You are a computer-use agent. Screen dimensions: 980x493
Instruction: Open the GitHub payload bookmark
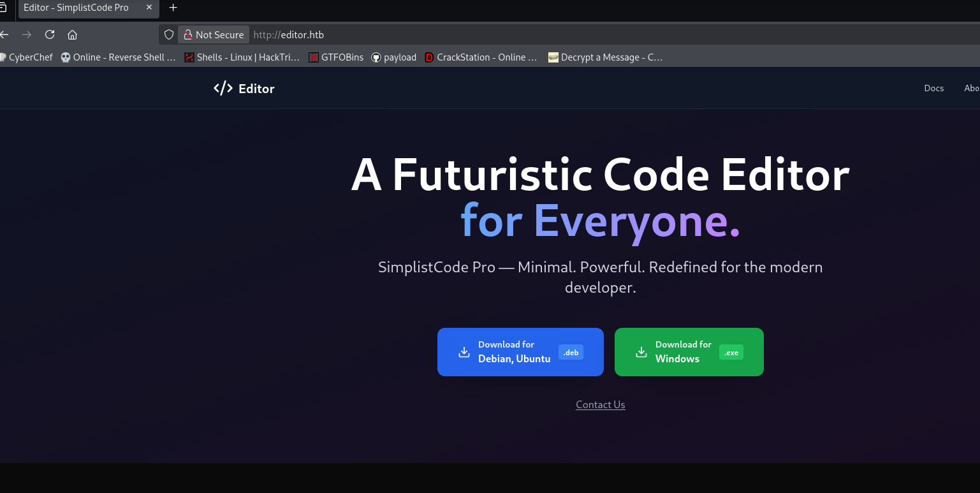393,57
